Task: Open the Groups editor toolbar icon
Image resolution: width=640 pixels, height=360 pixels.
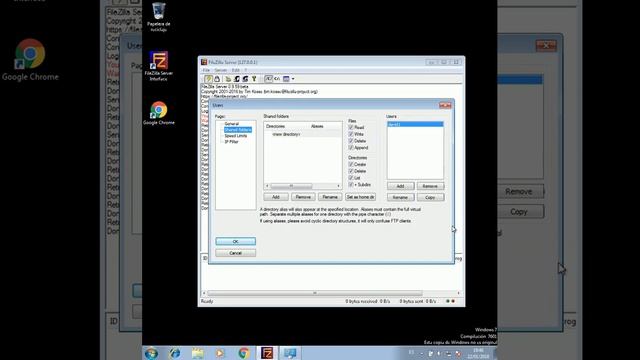Action: click(245, 79)
